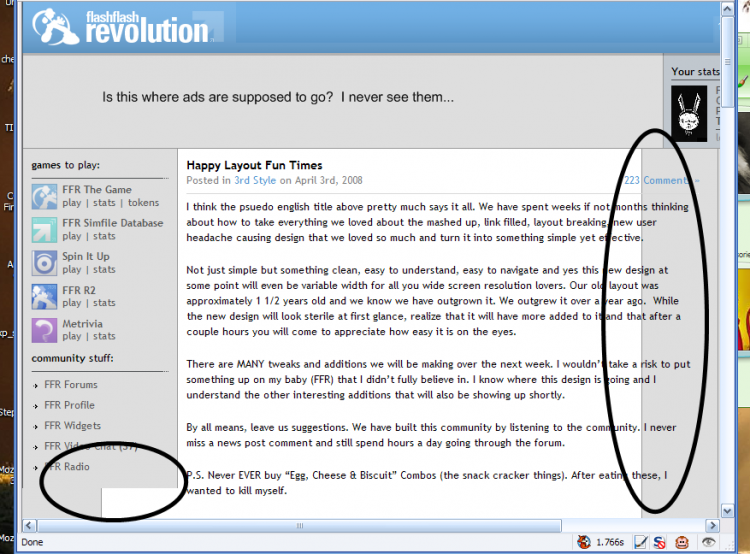Screen dimensions: 750x554
Task: Open stats link under Spin It Up
Action: pyautogui.click(x=104, y=270)
